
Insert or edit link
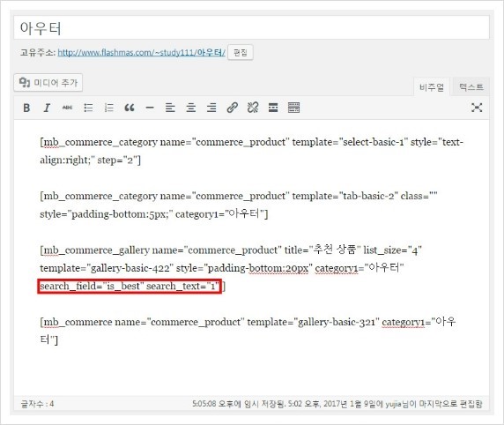point(232,108)
